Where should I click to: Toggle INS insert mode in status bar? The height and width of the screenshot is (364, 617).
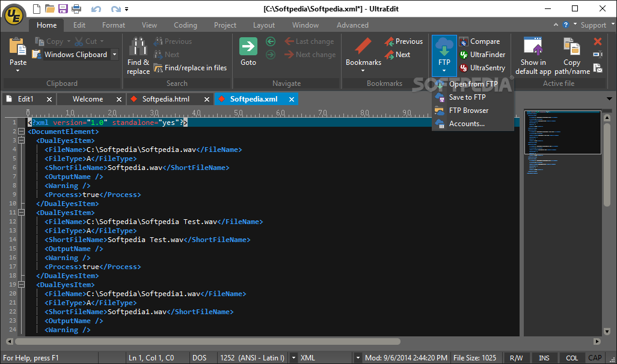[544, 358]
